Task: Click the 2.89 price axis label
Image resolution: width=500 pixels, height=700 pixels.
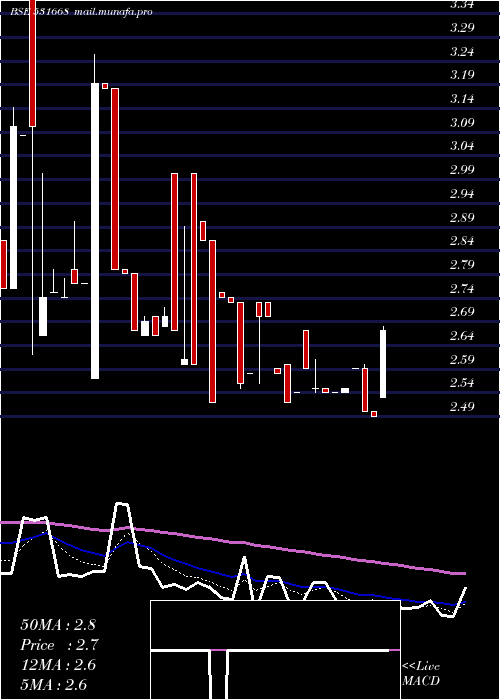Action: pyautogui.click(x=462, y=218)
